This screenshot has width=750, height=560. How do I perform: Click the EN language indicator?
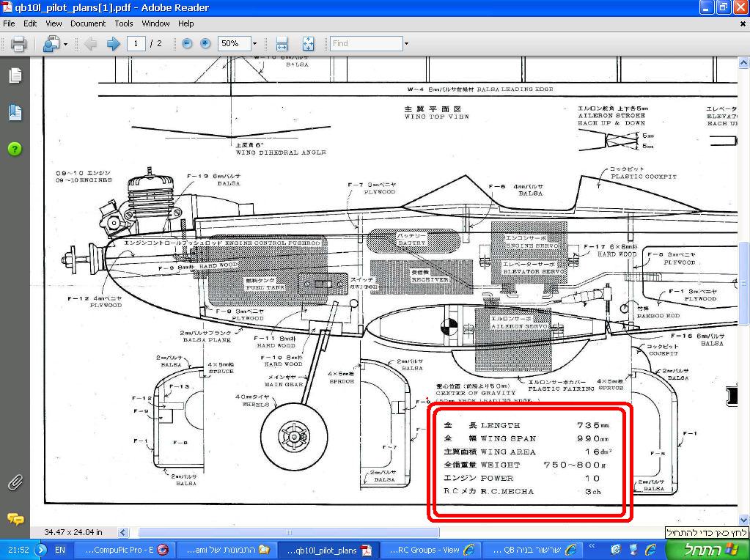(x=60, y=550)
